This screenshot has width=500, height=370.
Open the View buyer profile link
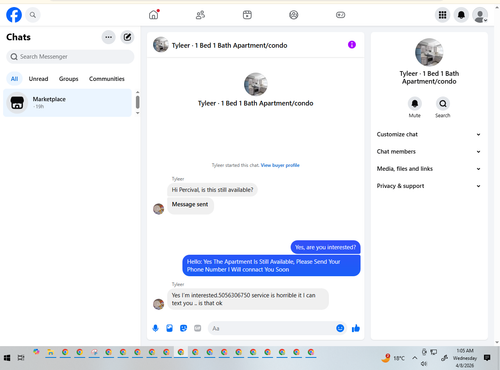tap(280, 165)
